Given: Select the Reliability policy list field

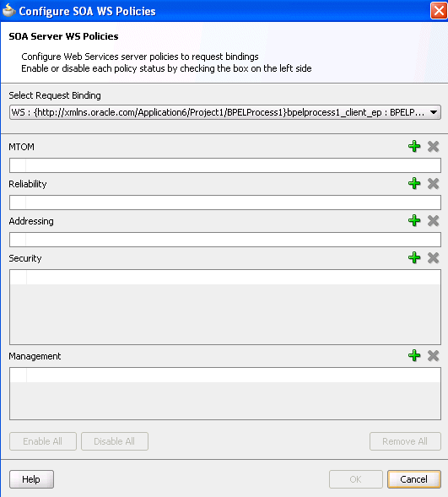Looking at the screenshot, I should click(225, 203).
